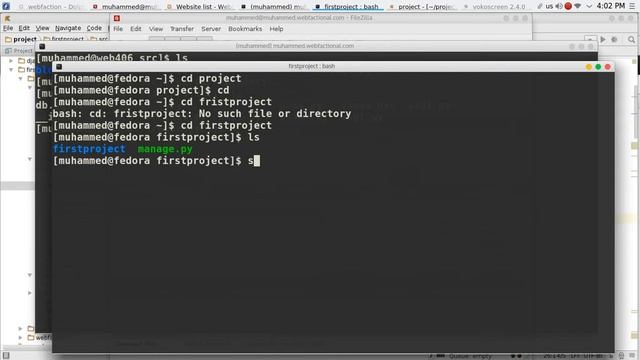Expand the webf... folder in project tree
This screenshot has width=640, height=360.
coord(20,338)
